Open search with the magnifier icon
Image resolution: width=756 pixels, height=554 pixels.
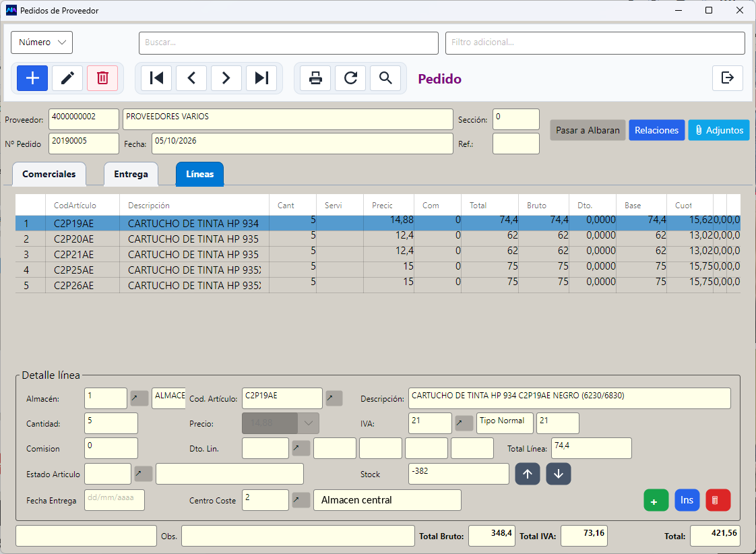pyautogui.click(x=385, y=78)
